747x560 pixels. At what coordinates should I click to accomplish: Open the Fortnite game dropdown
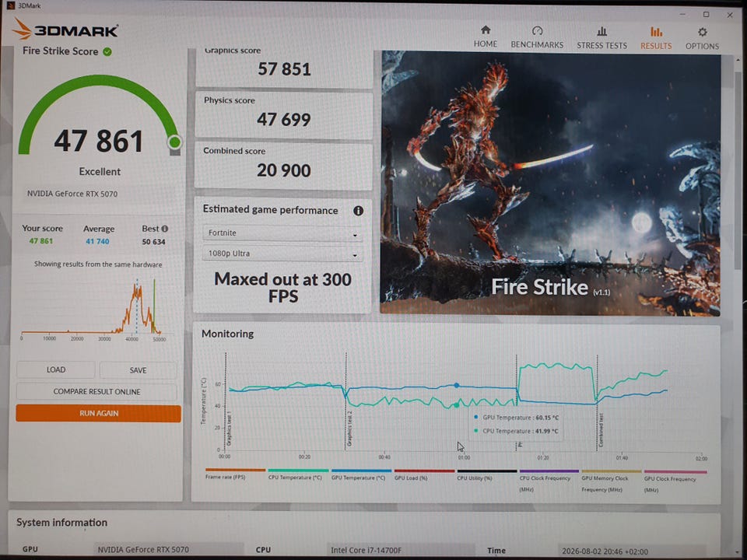[282, 233]
